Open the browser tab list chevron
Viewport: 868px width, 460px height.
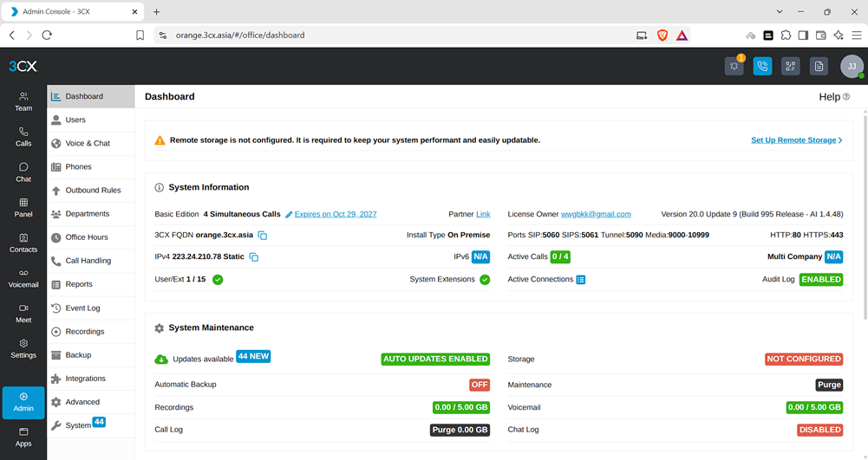[x=780, y=11]
